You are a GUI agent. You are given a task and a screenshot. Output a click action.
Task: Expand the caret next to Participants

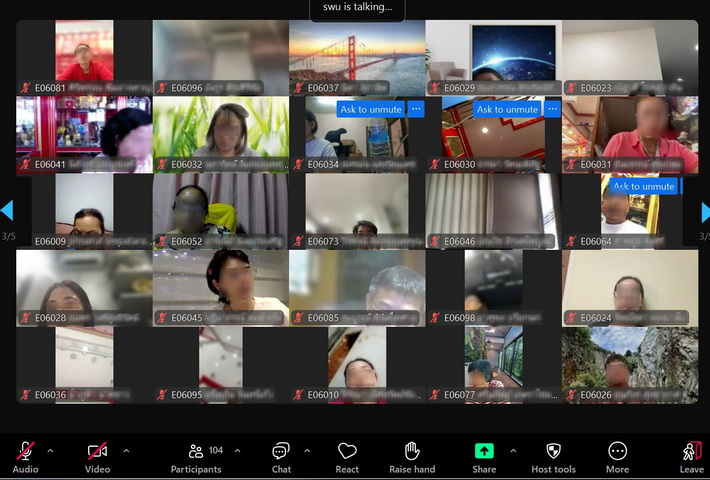[x=237, y=451]
